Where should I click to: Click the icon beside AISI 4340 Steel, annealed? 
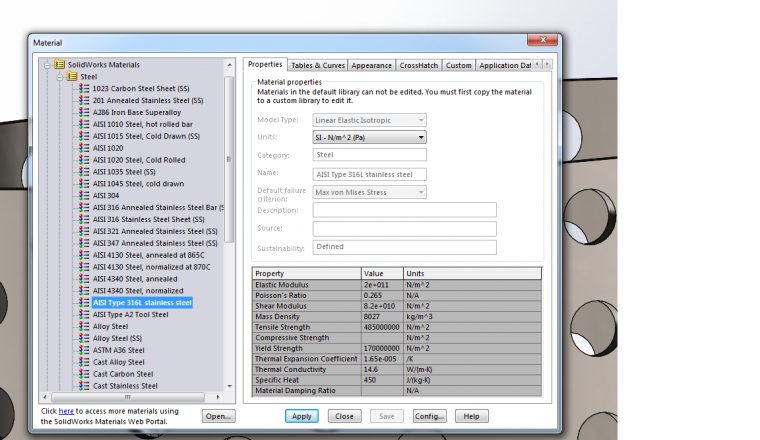(84, 279)
